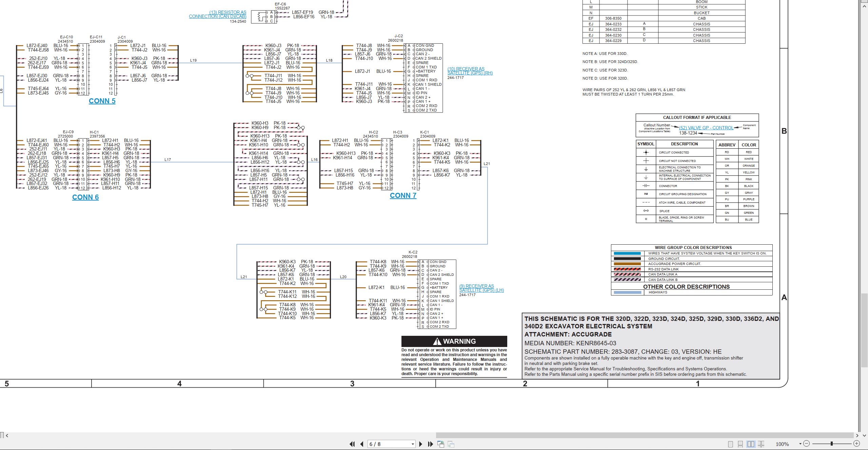Open the 100% zoom level dropdown
The height and width of the screenshot is (450, 868).
[x=800, y=444]
